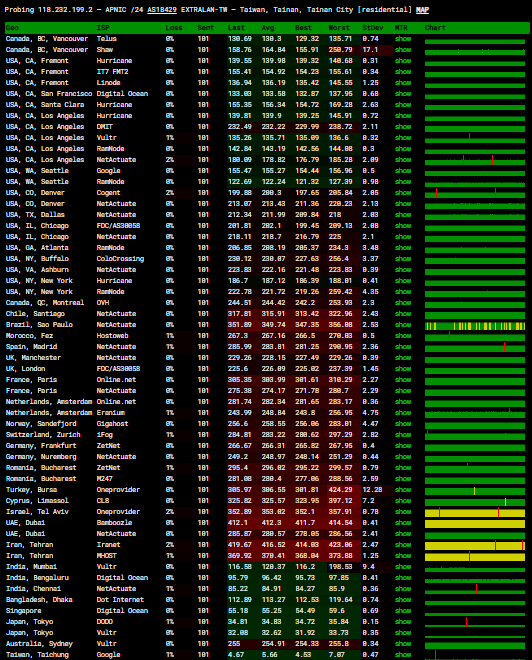
Task: Click the Iran Tehran Iranet chart
Action: 475,546
